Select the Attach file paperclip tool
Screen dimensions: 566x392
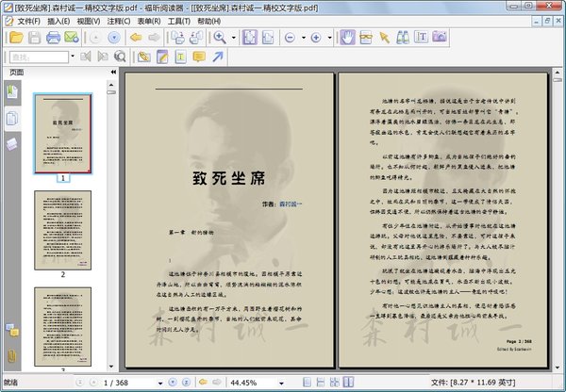click(x=144, y=57)
